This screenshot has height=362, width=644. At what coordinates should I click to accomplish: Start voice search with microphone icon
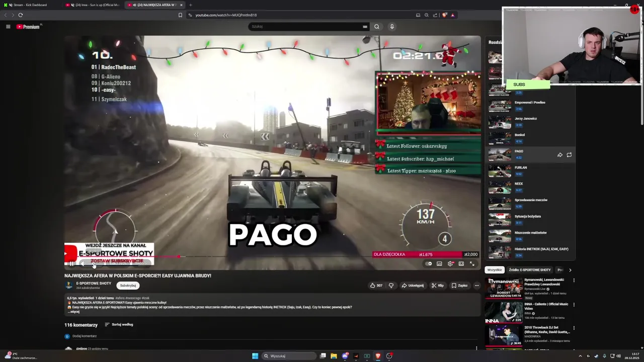coord(392,27)
